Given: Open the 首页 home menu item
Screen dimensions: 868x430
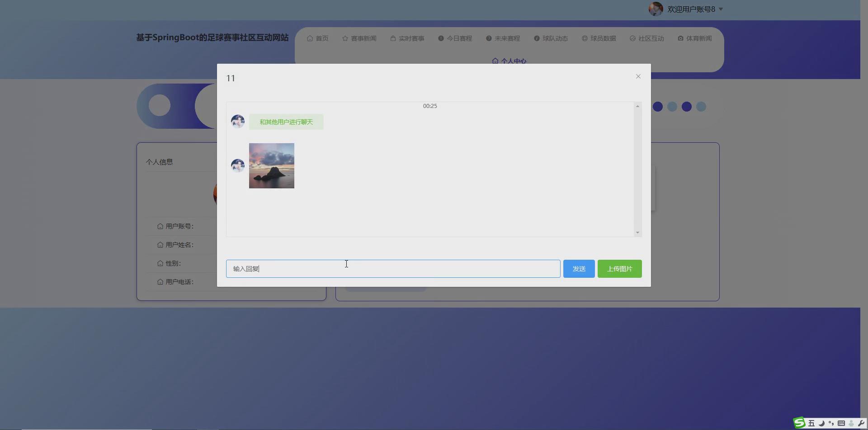Looking at the screenshot, I should tap(317, 38).
